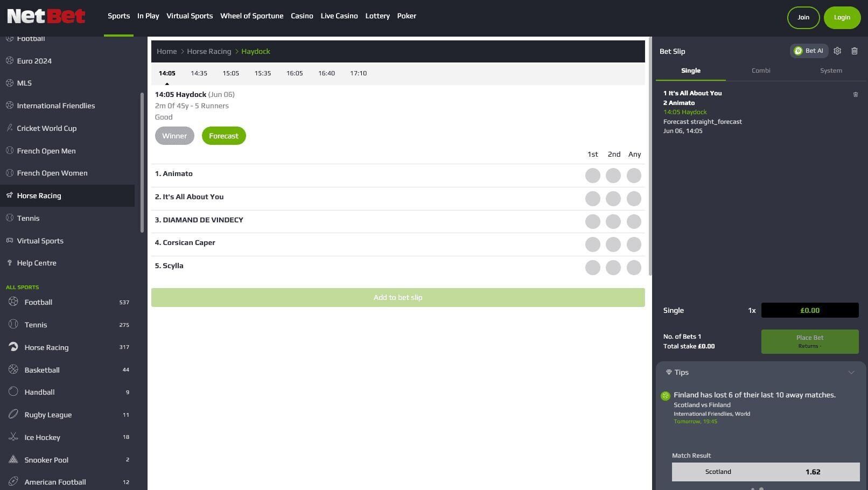Click the French Open Men icon
The image size is (868, 490).
[x=10, y=151]
